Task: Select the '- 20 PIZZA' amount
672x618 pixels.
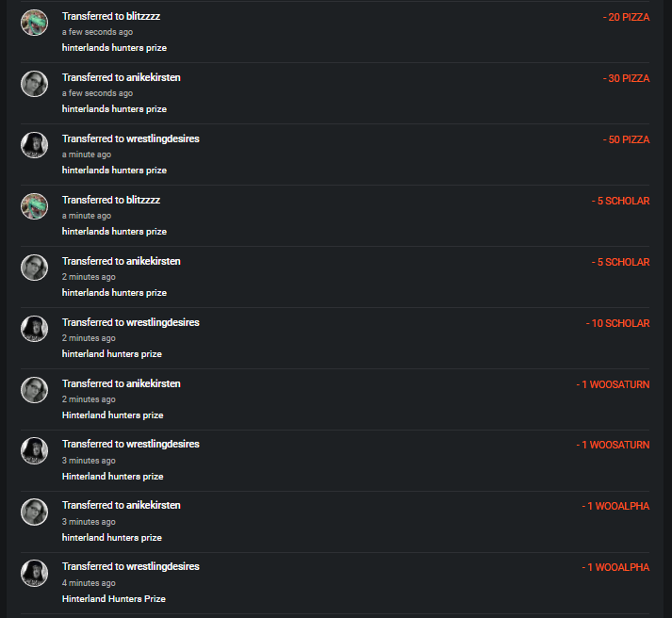Action: pyautogui.click(x=626, y=17)
